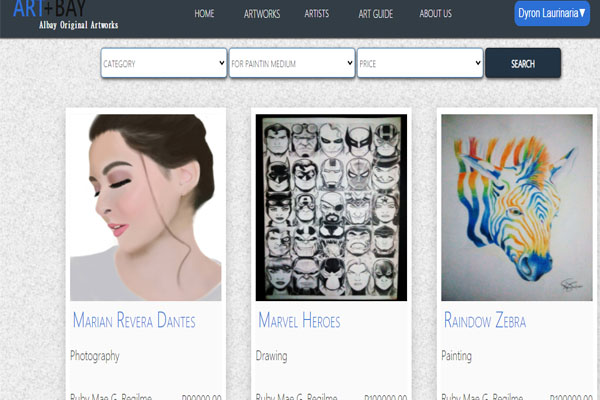Click the Drawing category label
This screenshot has height=400, width=600.
[x=271, y=356]
